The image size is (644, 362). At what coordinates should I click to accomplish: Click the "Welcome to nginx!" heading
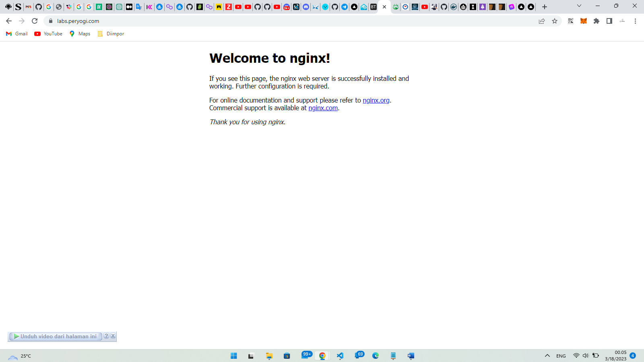coord(270,58)
